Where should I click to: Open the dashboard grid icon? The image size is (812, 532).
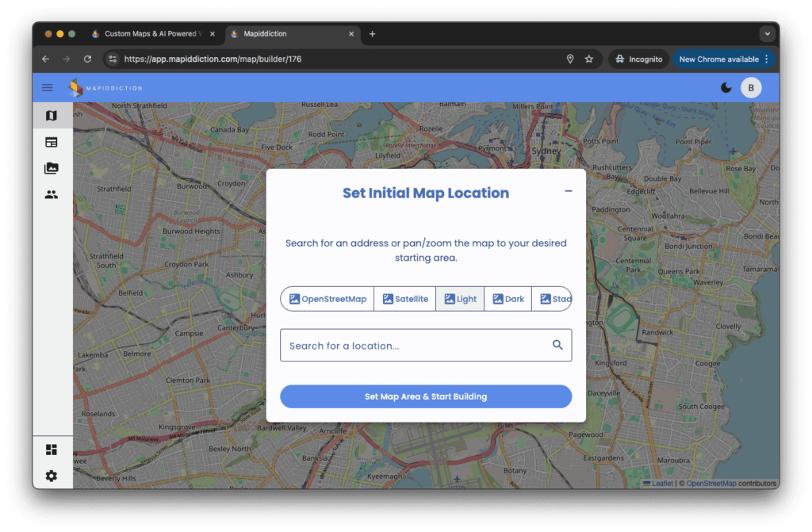tap(52, 450)
